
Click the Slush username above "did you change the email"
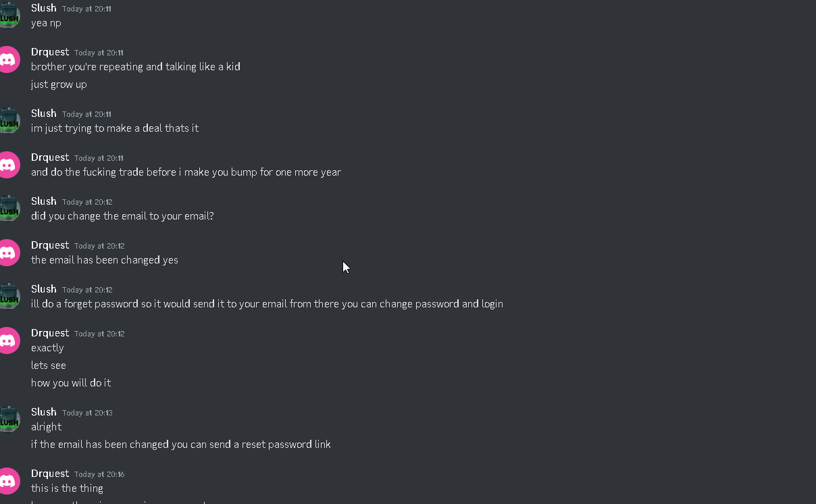click(x=44, y=201)
